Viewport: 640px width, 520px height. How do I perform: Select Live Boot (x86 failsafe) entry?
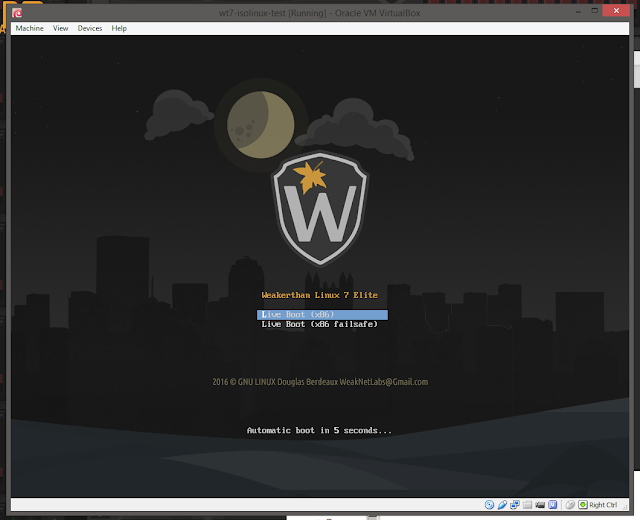tap(320, 324)
